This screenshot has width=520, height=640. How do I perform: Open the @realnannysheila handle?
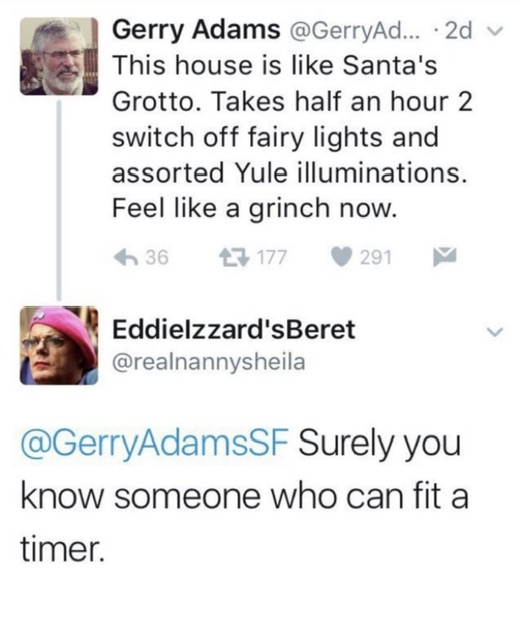[209, 362]
